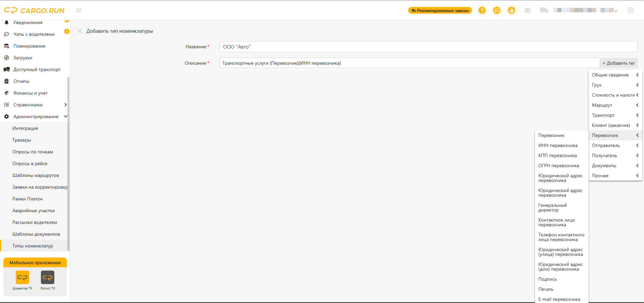Expand the Клиент (заказчик) tag category
644x303 pixels.
(x=615, y=125)
